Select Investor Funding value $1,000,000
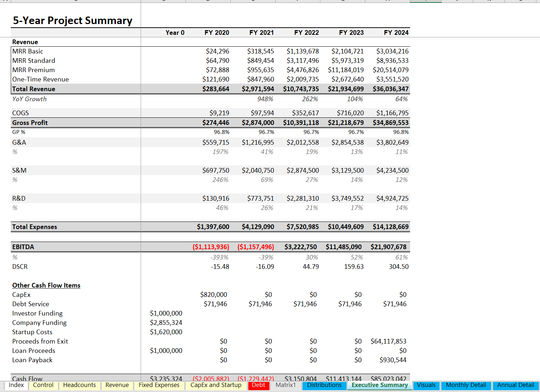The image size is (540, 392). [x=166, y=313]
